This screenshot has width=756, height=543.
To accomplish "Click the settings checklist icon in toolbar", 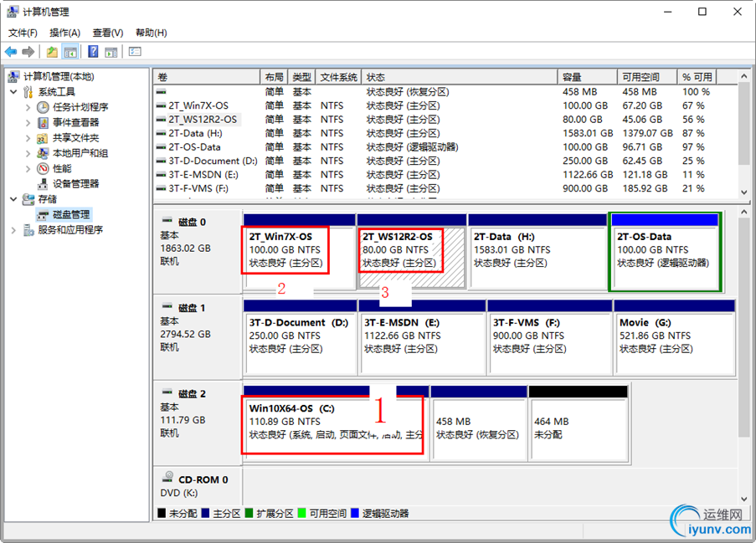I will pyautogui.click(x=136, y=52).
